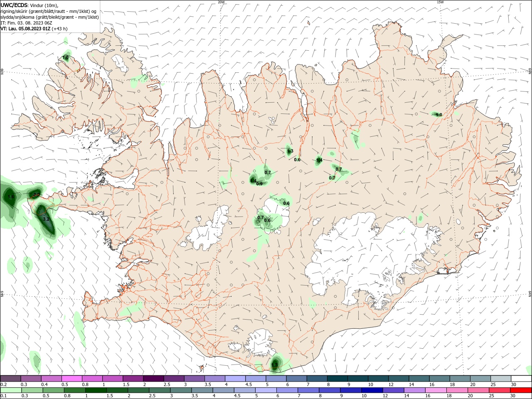Click the 1.0 value in northeast Iceland

pyautogui.click(x=438, y=115)
